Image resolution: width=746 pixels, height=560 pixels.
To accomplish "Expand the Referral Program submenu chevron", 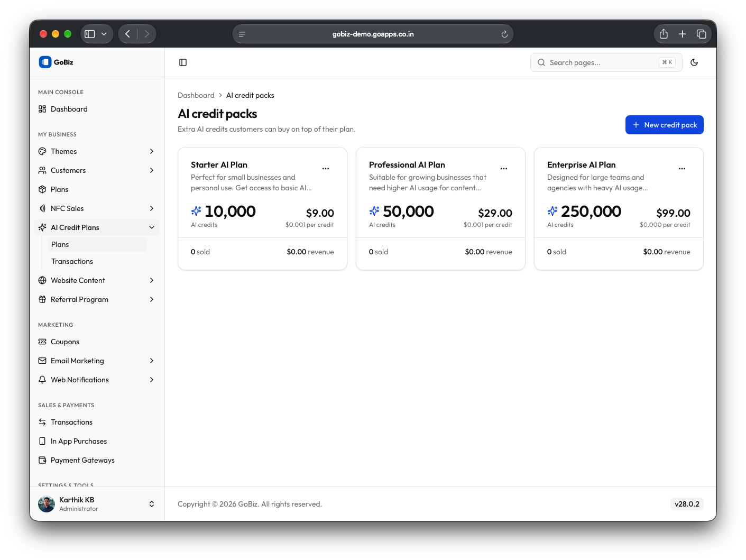I will (152, 299).
